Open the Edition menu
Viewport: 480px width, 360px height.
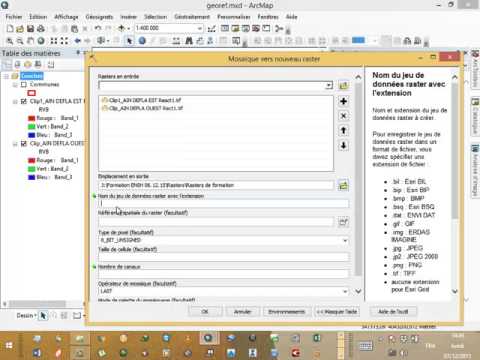38,17
